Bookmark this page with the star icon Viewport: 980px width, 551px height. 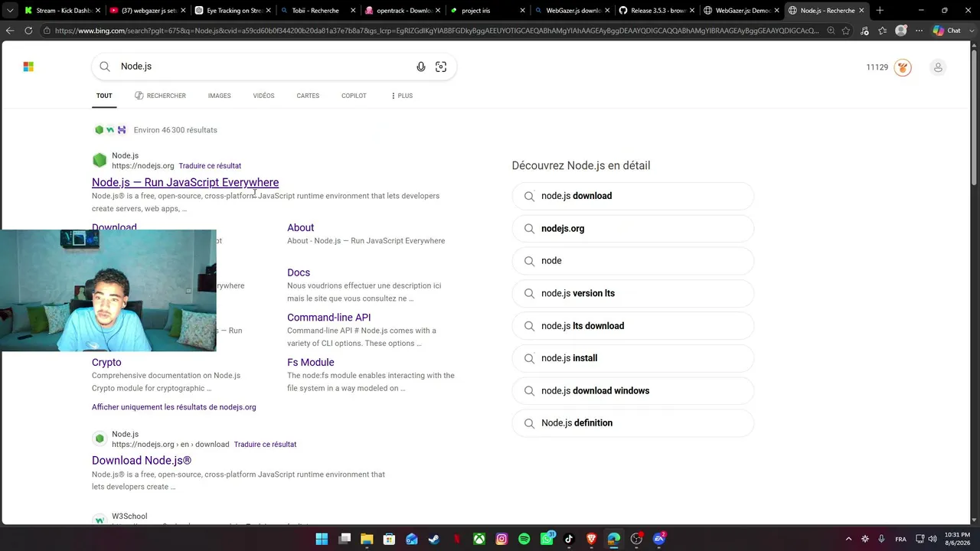pyautogui.click(x=846, y=31)
